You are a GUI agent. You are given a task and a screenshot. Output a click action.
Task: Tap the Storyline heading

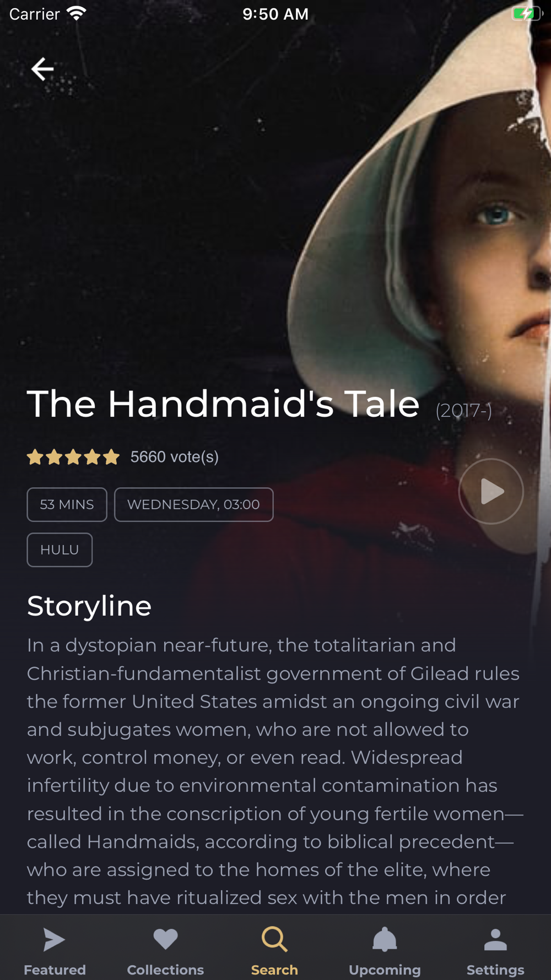coord(89,606)
